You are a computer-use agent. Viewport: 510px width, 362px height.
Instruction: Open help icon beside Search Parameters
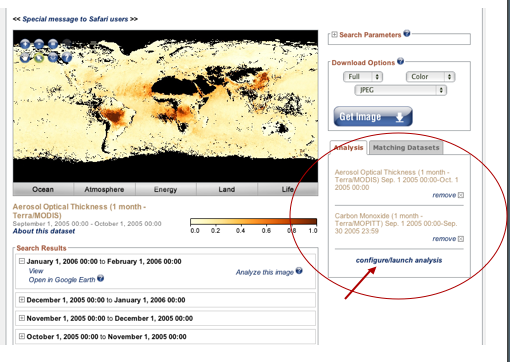(x=407, y=33)
